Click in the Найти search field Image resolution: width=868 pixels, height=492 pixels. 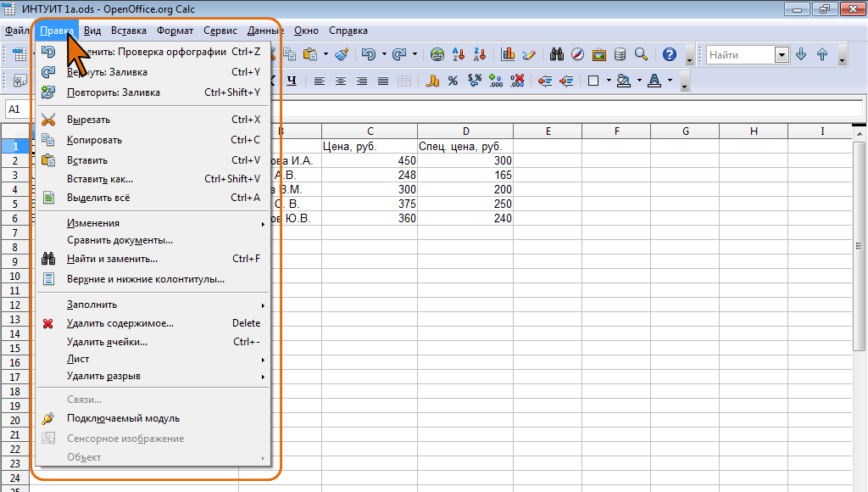click(741, 55)
